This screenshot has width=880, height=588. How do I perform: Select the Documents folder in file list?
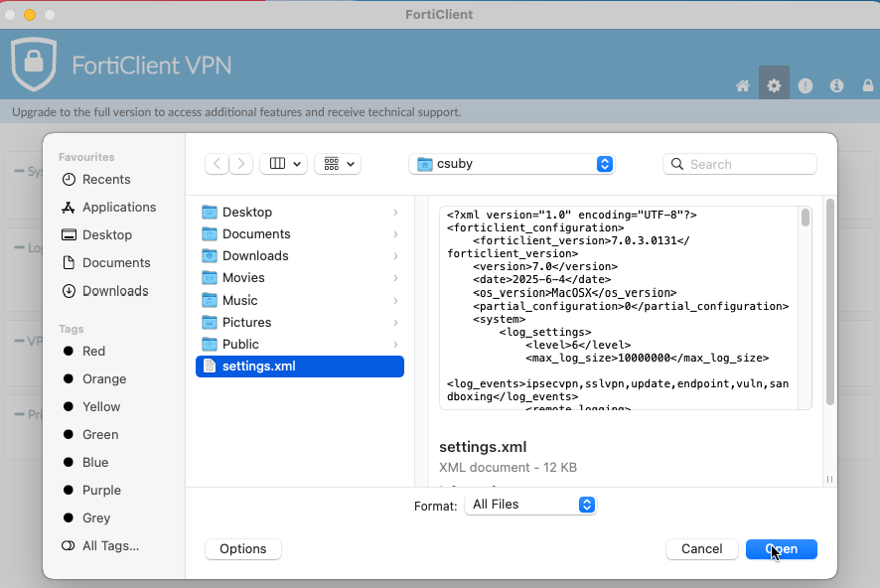click(x=300, y=234)
